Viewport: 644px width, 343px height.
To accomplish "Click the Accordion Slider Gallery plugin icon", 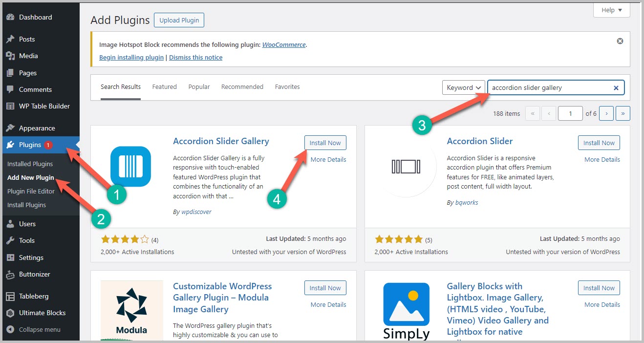I will click(130, 166).
